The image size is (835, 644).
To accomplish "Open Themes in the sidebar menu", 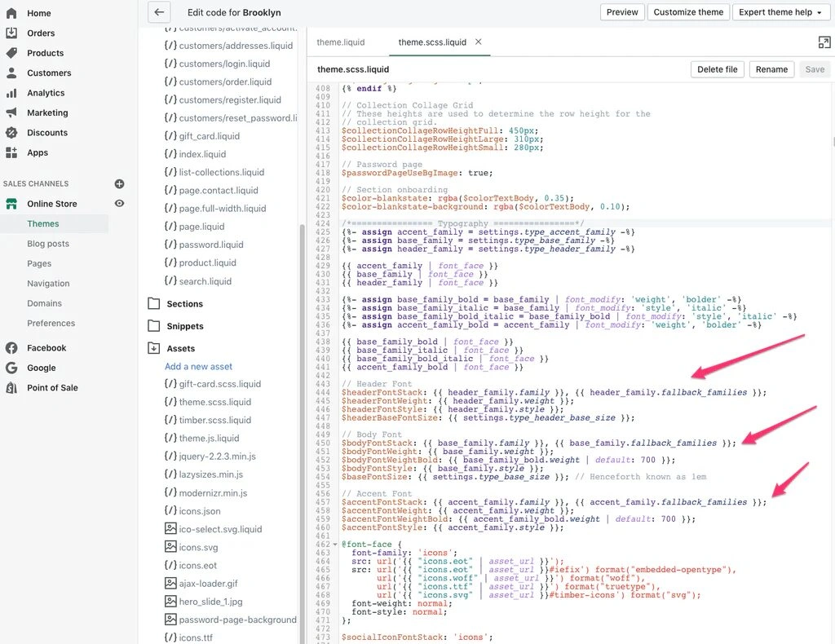I will point(43,223).
